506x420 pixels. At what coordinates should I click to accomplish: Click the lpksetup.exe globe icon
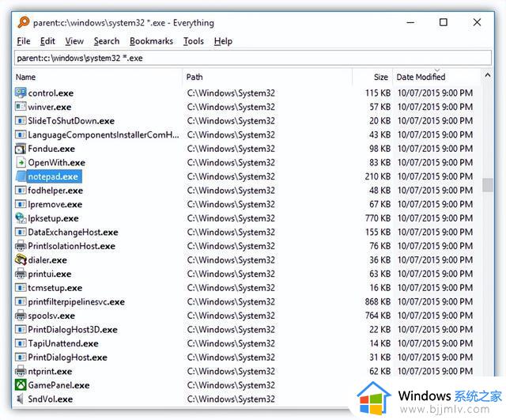tap(21, 218)
